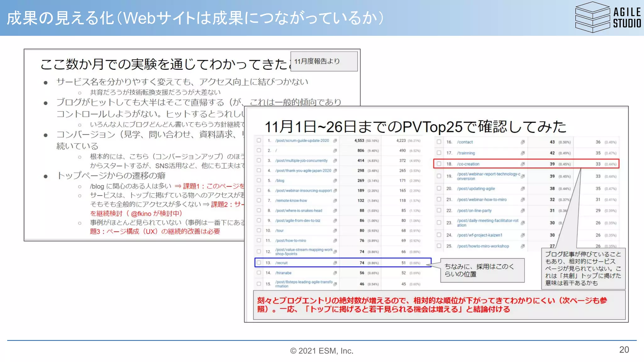Select the checkbox for row 10 /tour
Viewport: 644px width, 362px height.
click(259, 230)
